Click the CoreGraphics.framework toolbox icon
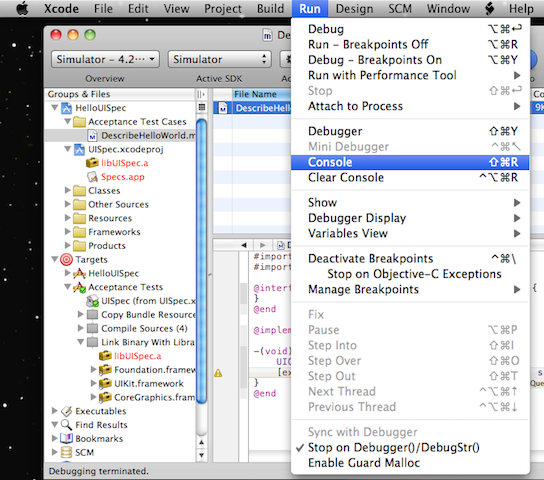Image resolution: width=544 pixels, height=480 pixels. 105,397
